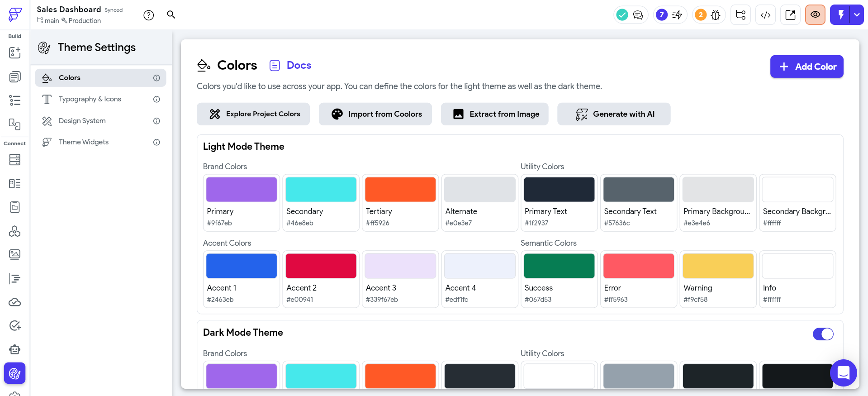The width and height of the screenshot is (868, 396).
Task: Open the developer code view icon
Action: [x=765, y=15]
